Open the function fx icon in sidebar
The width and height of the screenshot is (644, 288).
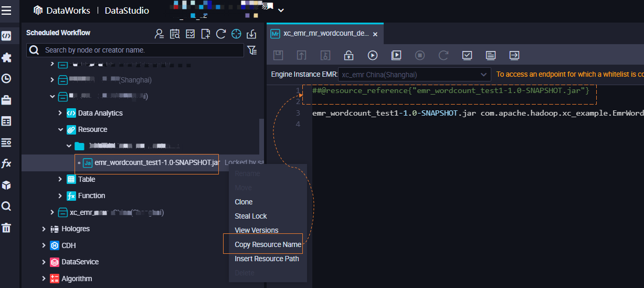click(6, 164)
